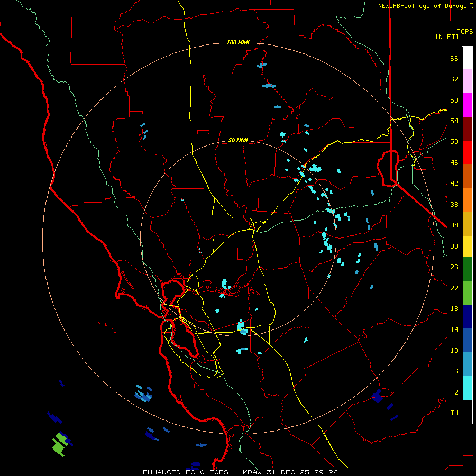Click the "34" legend value
Image resolution: width=476 pixels, height=476 pixels.
[x=454, y=225]
